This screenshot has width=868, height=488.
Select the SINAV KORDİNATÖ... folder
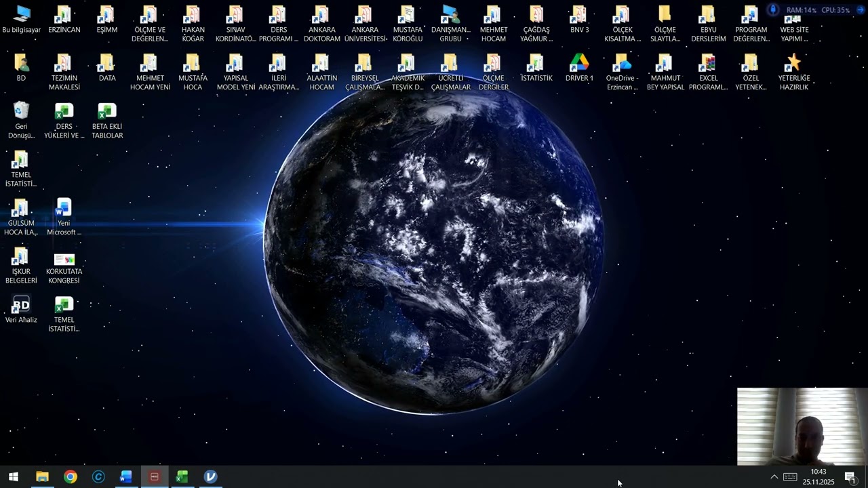236,24
